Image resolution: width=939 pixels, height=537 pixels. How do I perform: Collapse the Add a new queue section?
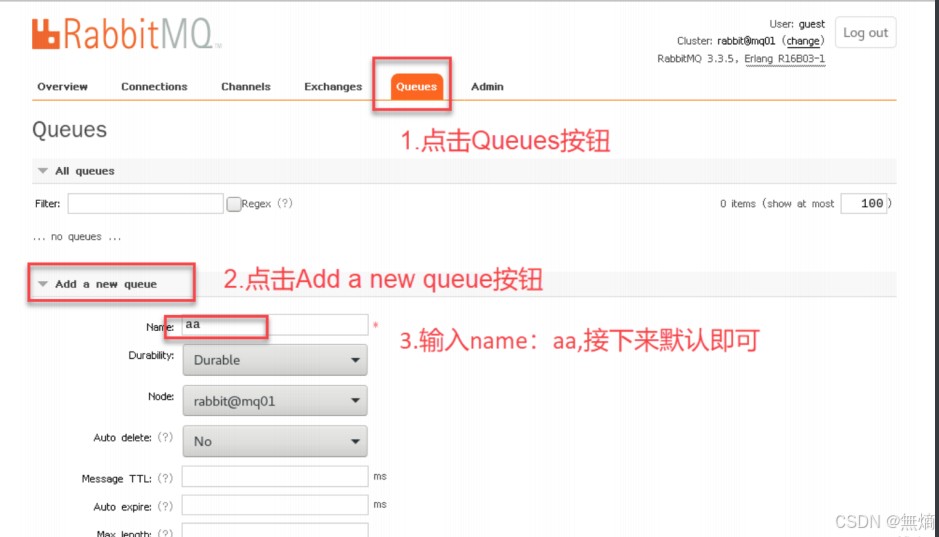105,284
